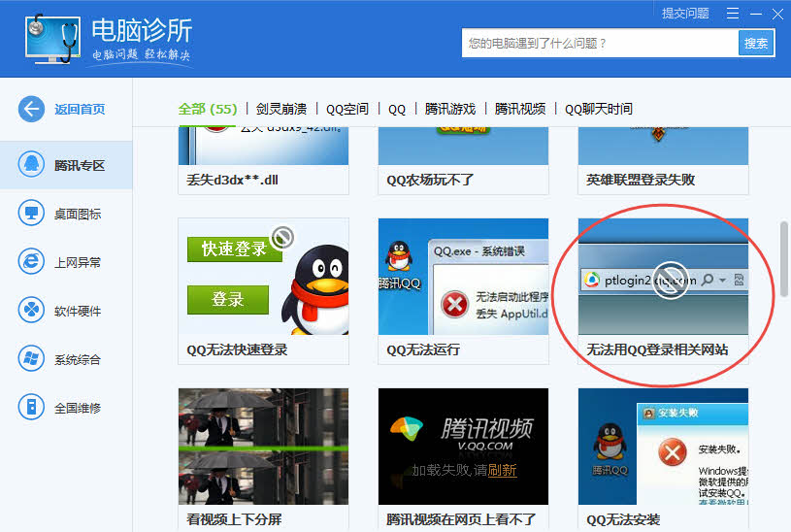Click the 英雄联盟登录失败 title text
791x532 pixels.
[x=641, y=180]
